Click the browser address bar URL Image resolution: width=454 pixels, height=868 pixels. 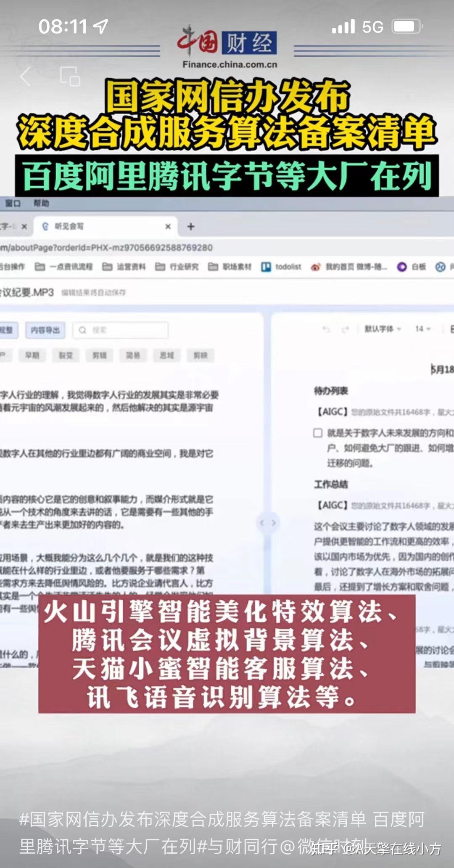[106, 248]
